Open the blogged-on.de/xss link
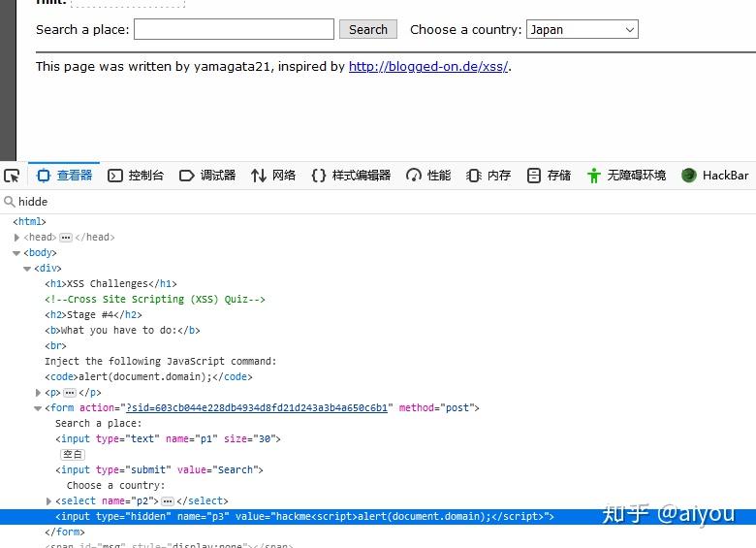The width and height of the screenshot is (756, 548). [428, 67]
